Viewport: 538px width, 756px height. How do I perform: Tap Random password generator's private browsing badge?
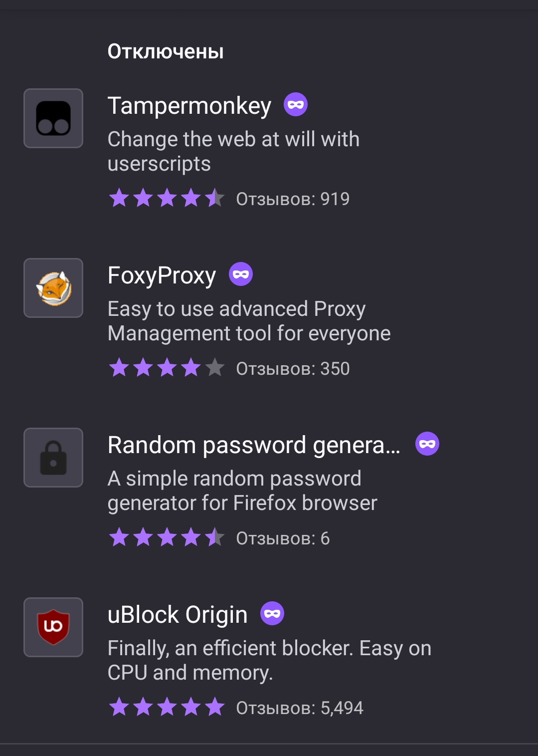click(427, 444)
